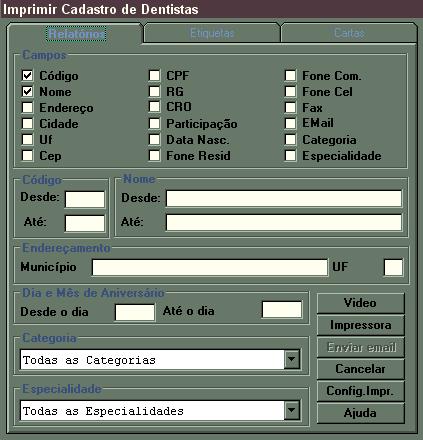Enable the Endereço checkbox

coord(27,107)
